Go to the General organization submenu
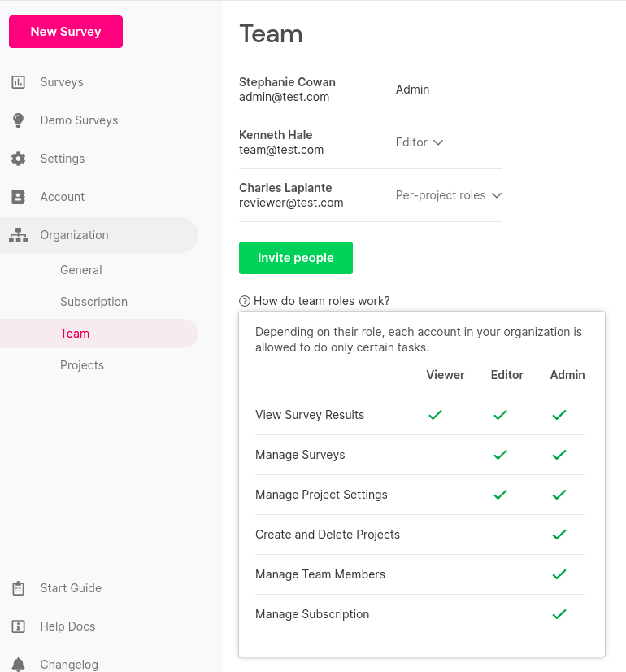The image size is (626, 672). 81,270
